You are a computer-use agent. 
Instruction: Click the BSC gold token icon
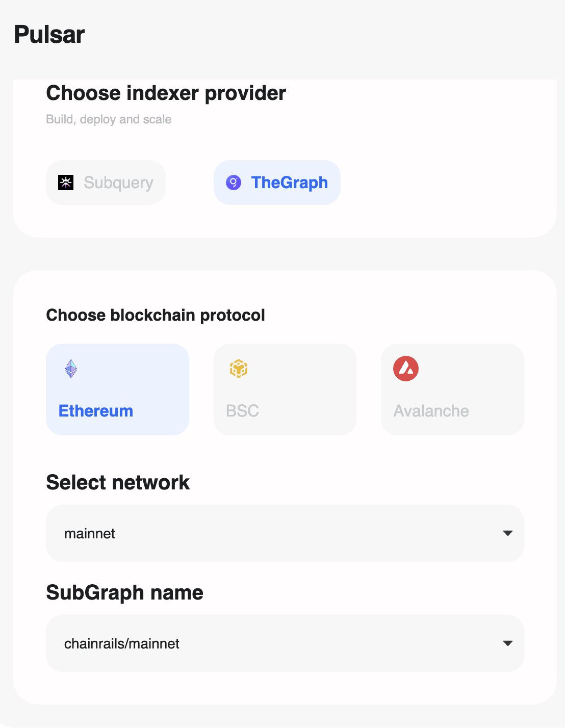238,368
